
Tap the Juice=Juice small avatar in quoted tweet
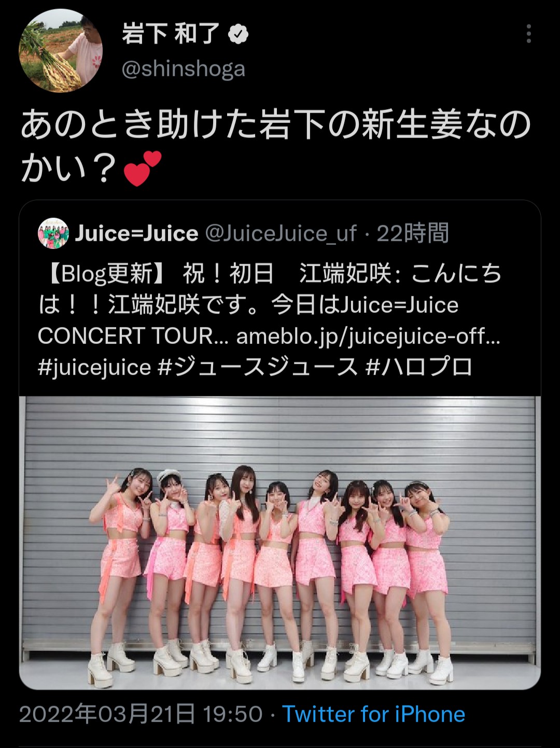(x=53, y=233)
